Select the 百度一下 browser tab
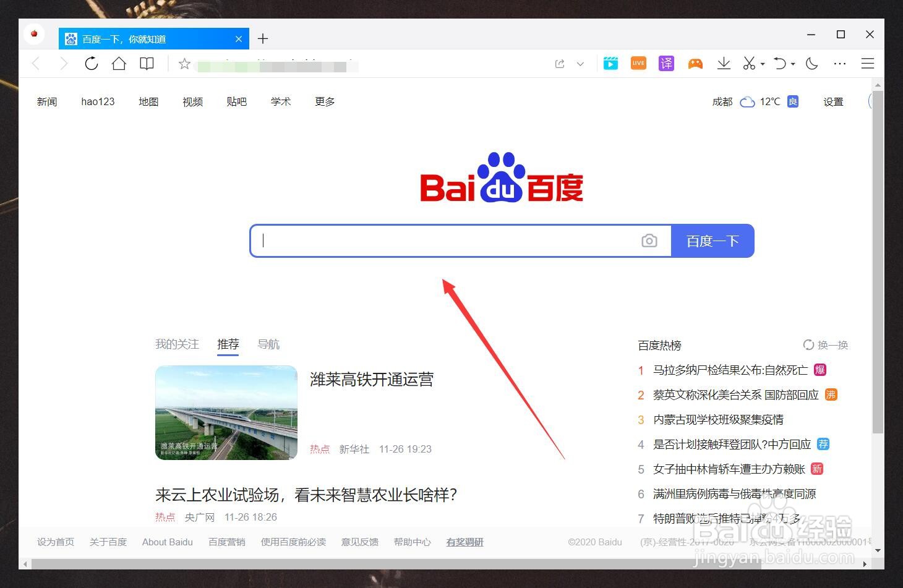The width and height of the screenshot is (903, 588). pyautogui.click(x=154, y=39)
